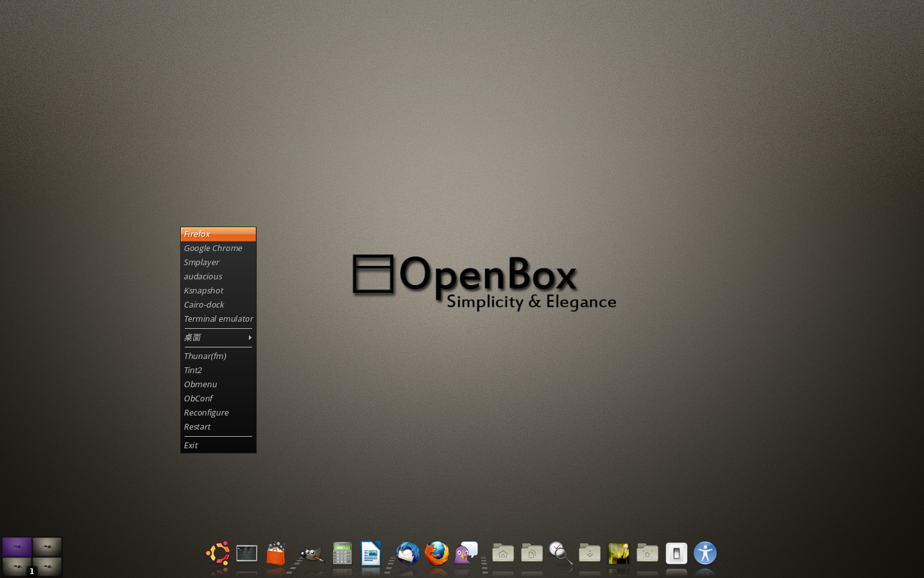Viewport: 924px width, 578px height.
Task: Open the documents folder dock icon
Action: click(x=532, y=553)
